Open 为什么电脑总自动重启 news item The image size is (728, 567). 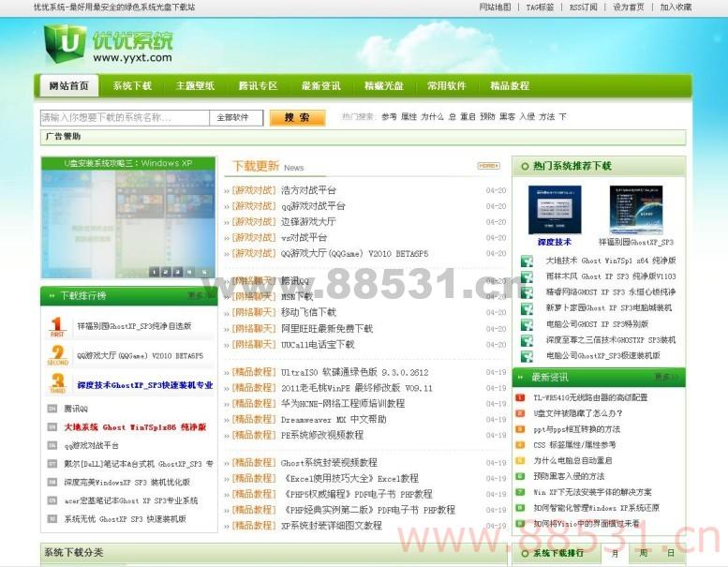[572, 461]
